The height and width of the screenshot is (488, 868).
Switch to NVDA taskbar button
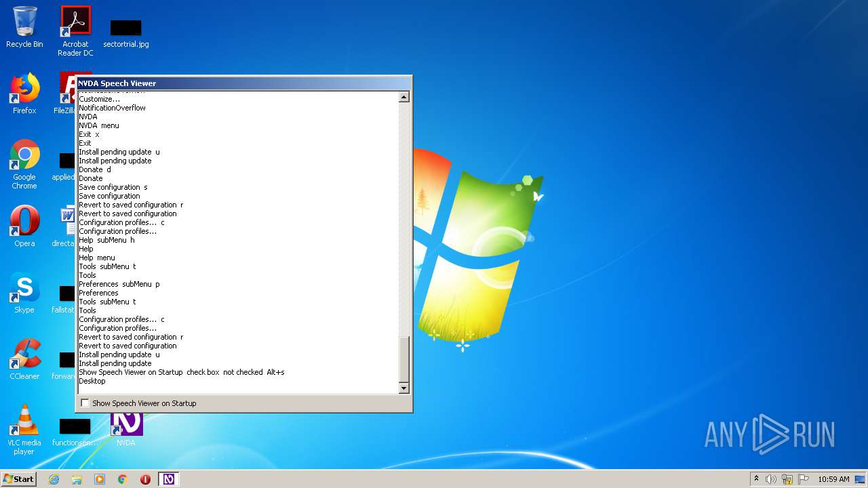click(169, 479)
